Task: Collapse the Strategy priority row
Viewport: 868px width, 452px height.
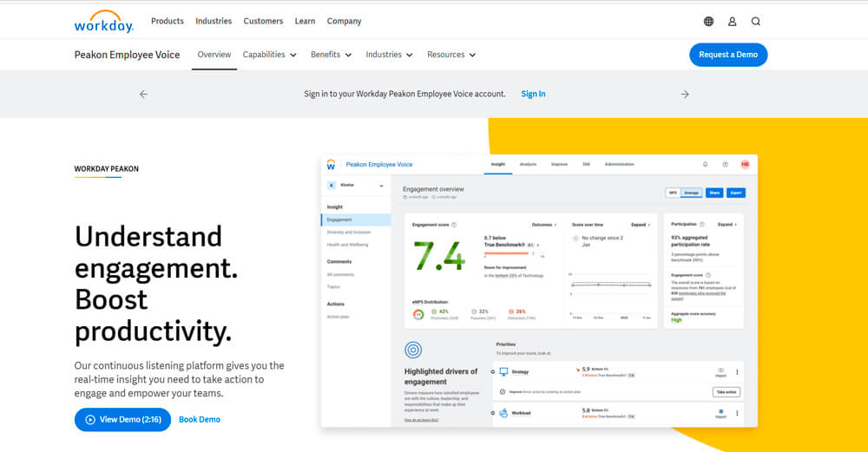Action: (493, 372)
